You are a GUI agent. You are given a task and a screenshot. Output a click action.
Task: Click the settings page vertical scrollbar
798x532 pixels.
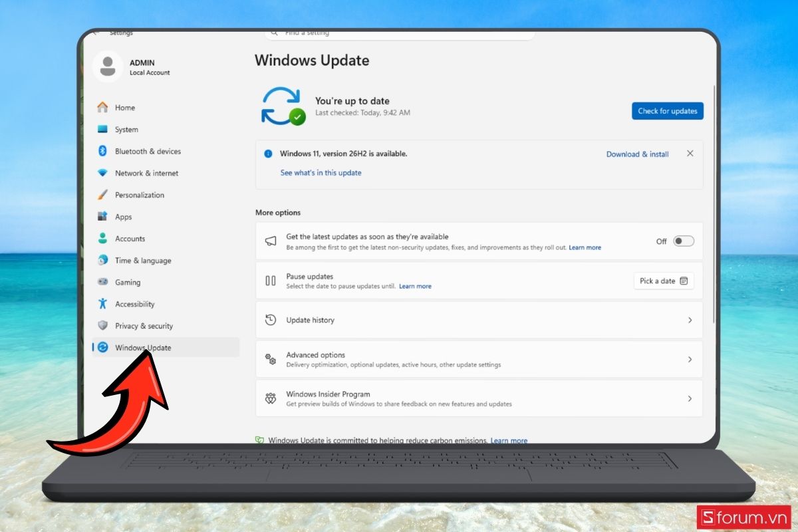coord(714,203)
